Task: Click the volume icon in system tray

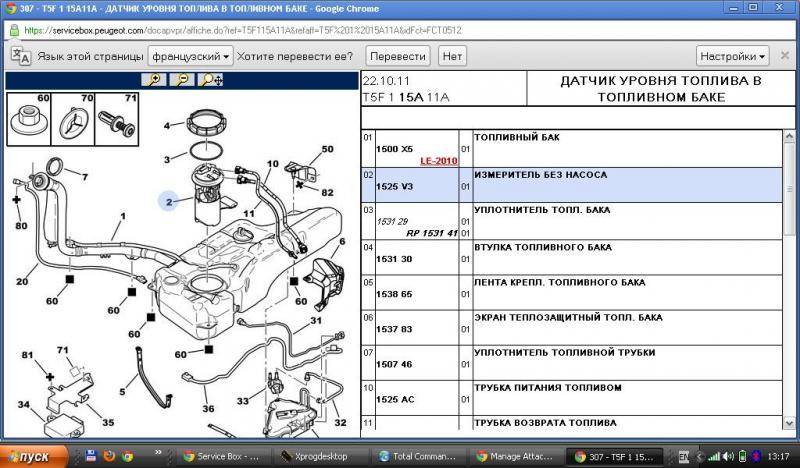Action: (730, 456)
